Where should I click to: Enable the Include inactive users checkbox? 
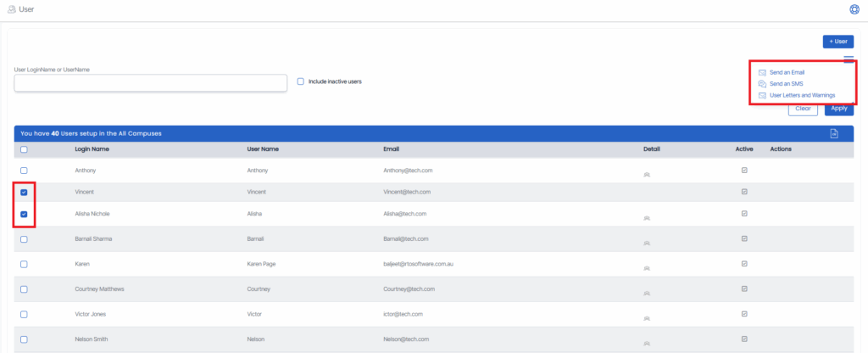pos(301,81)
